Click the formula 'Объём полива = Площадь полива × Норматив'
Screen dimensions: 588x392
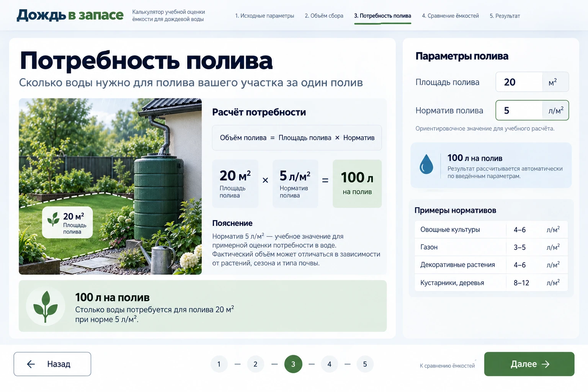click(x=297, y=138)
